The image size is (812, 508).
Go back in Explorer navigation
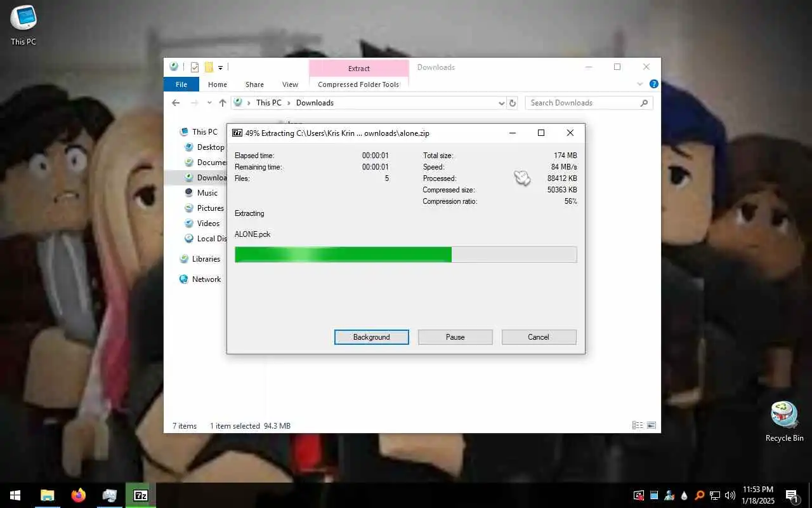tap(176, 103)
